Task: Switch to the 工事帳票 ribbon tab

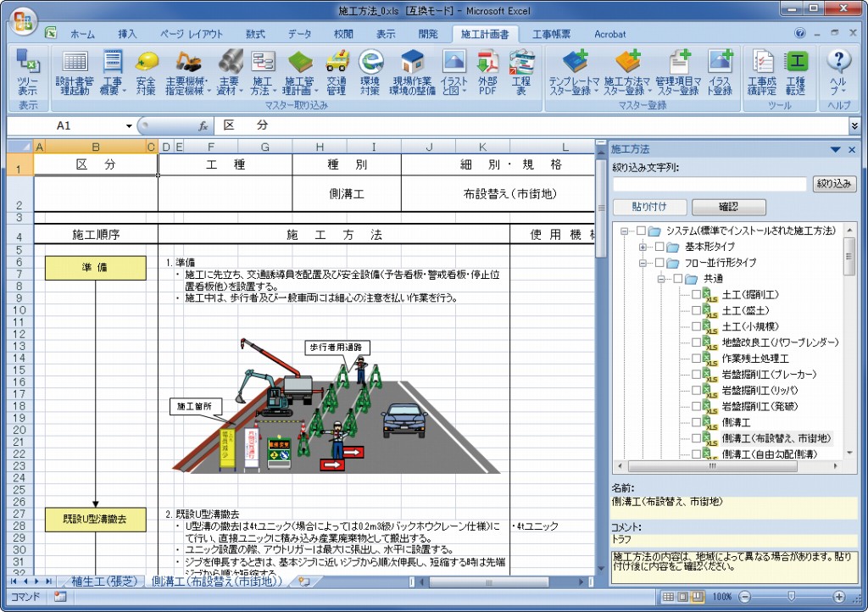Action: (x=551, y=35)
